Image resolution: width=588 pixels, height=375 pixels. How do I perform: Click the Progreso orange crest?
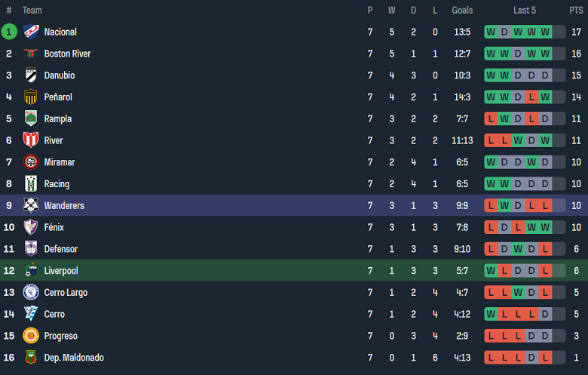31,336
